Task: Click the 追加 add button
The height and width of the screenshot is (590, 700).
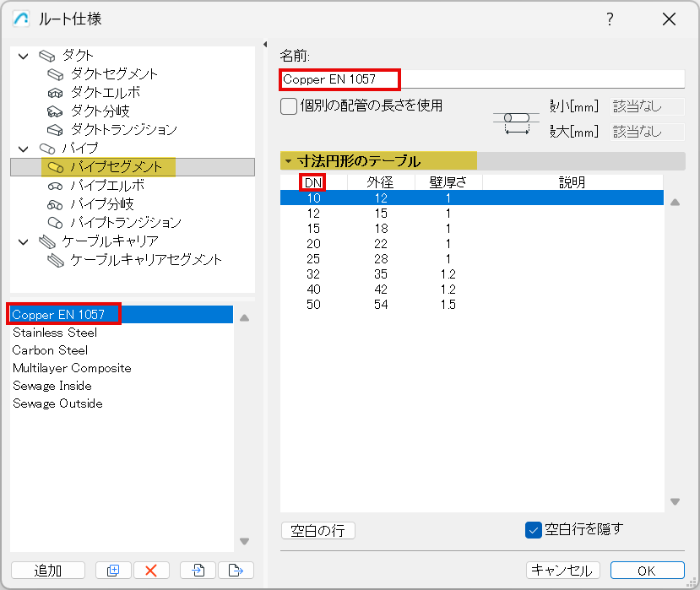Action: [48, 571]
